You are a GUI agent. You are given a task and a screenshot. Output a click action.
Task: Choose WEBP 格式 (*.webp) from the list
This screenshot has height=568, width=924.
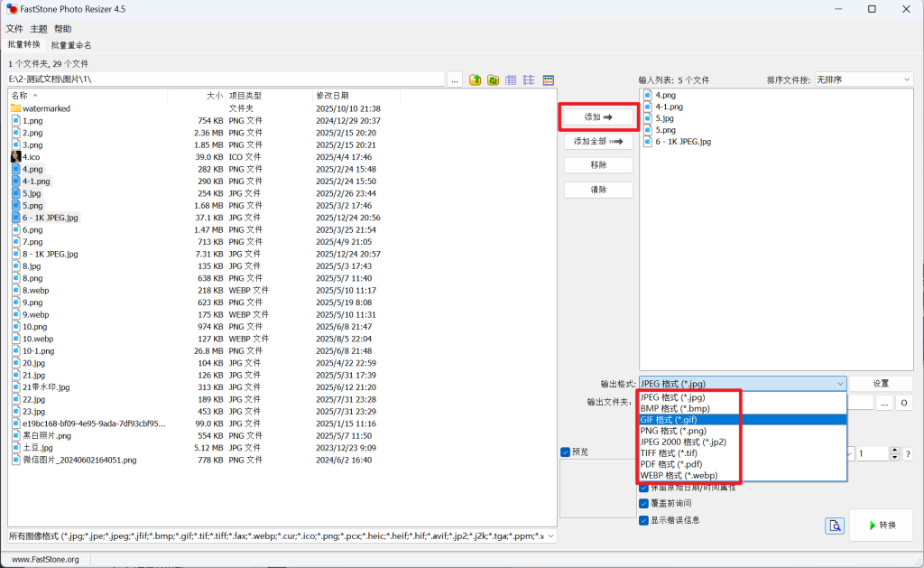(x=743, y=475)
